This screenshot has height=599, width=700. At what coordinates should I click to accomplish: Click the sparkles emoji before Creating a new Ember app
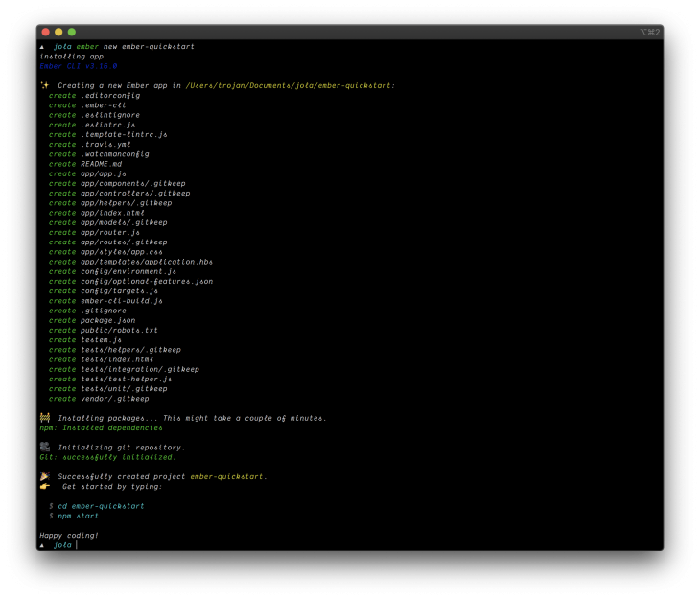(45, 85)
